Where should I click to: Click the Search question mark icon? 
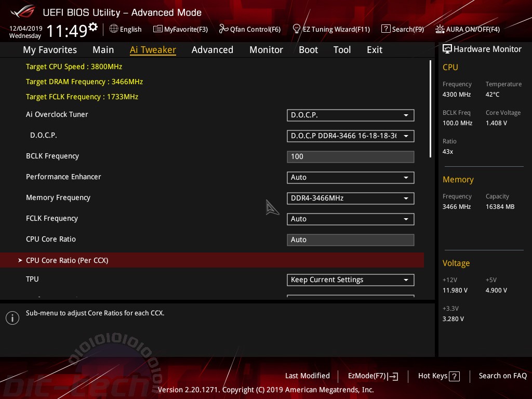coord(386,29)
